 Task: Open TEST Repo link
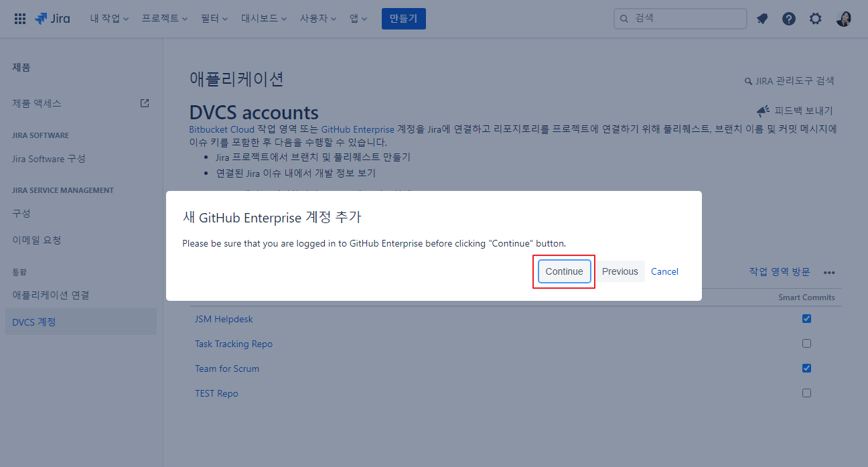(216, 393)
